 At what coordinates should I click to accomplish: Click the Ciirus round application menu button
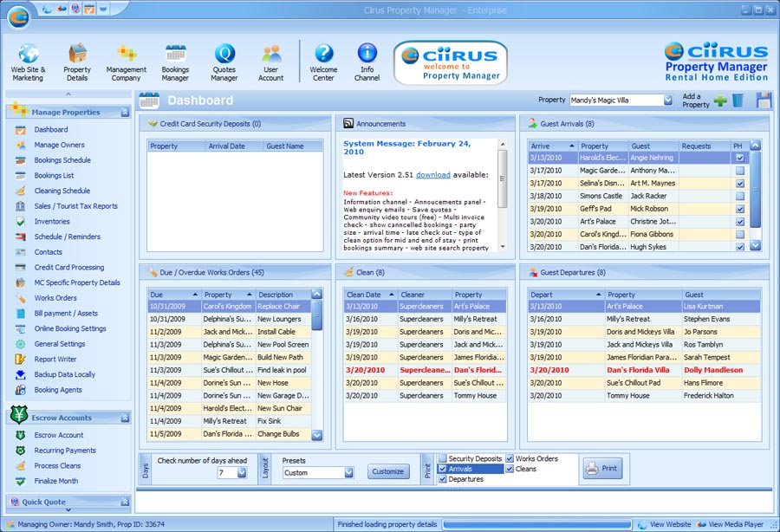[x=19, y=17]
